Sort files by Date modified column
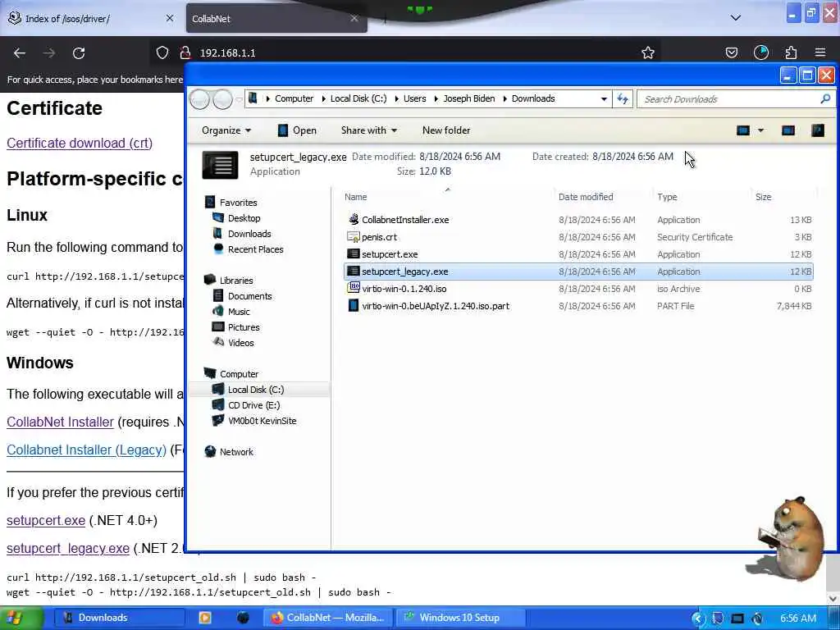840x630 pixels. tap(586, 197)
